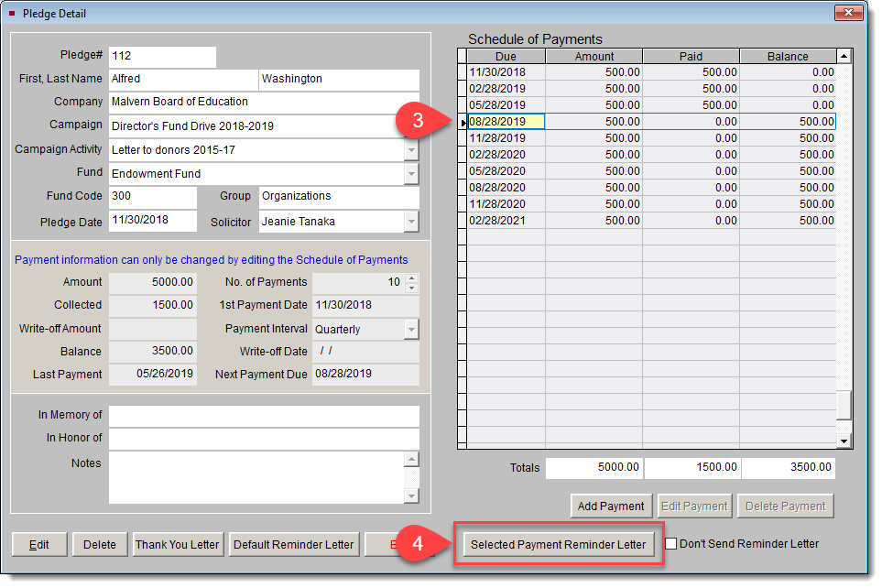Click Default Reminder Letter
Viewport: 882px width, 588px height.
[293, 544]
